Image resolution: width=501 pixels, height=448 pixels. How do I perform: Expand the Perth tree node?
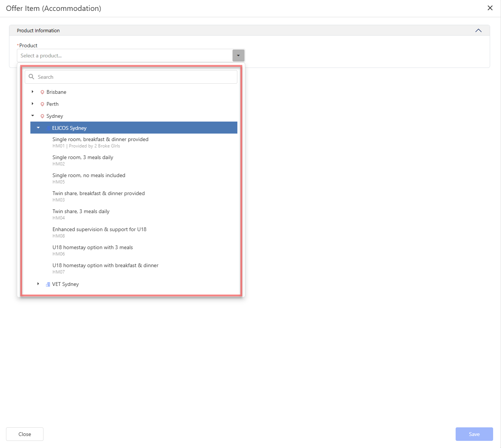[33, 104]
